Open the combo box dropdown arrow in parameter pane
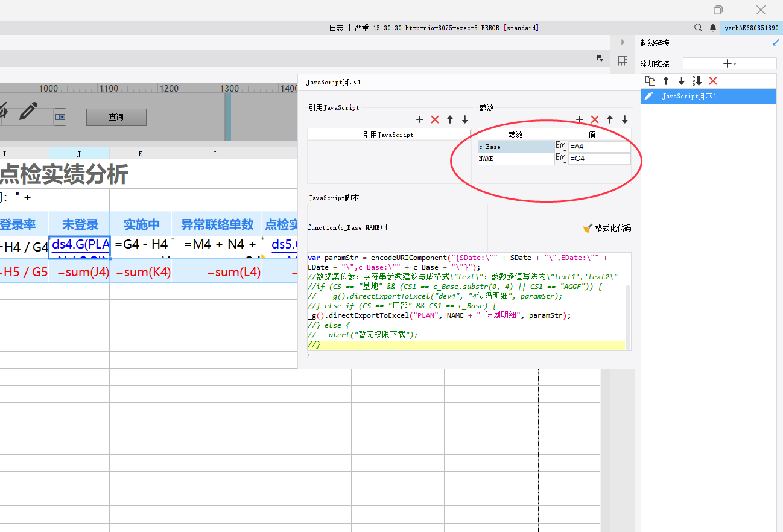The height and width of the screenshot is (532, 783). point(60,117)
